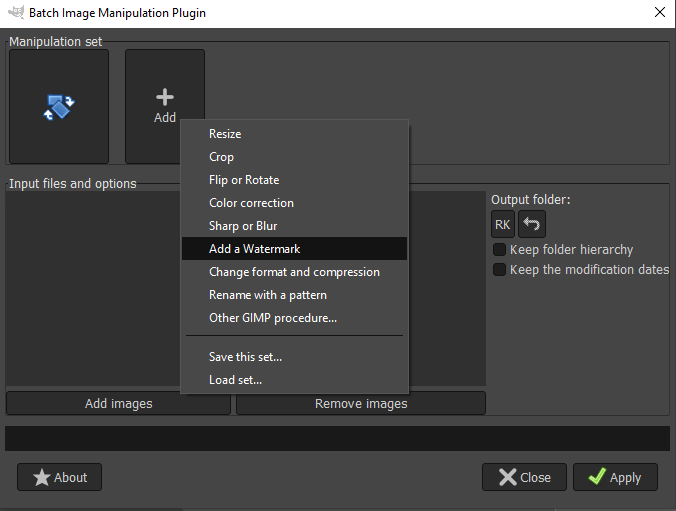Click Save this set... option
The height and width of the screenshot is (511, 676).
(x=245, y=357)
